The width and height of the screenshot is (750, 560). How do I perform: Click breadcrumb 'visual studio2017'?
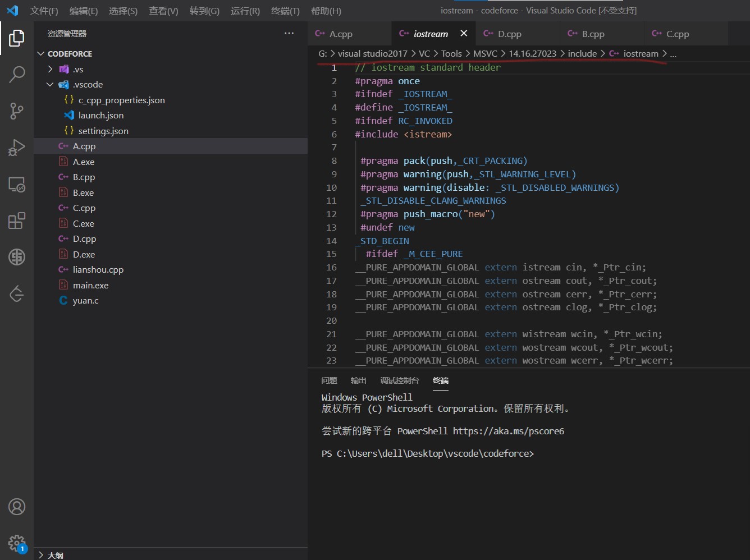[x=373, y=53]
